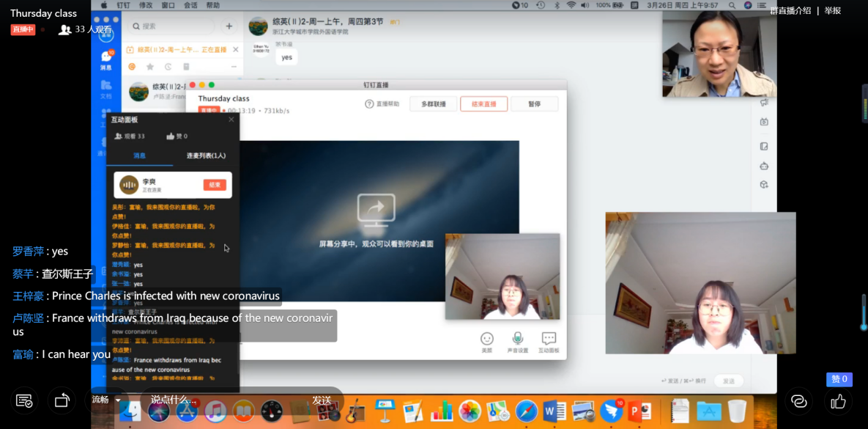Click the star favorites filter icon
868x429 pixels.
point(150,67)
